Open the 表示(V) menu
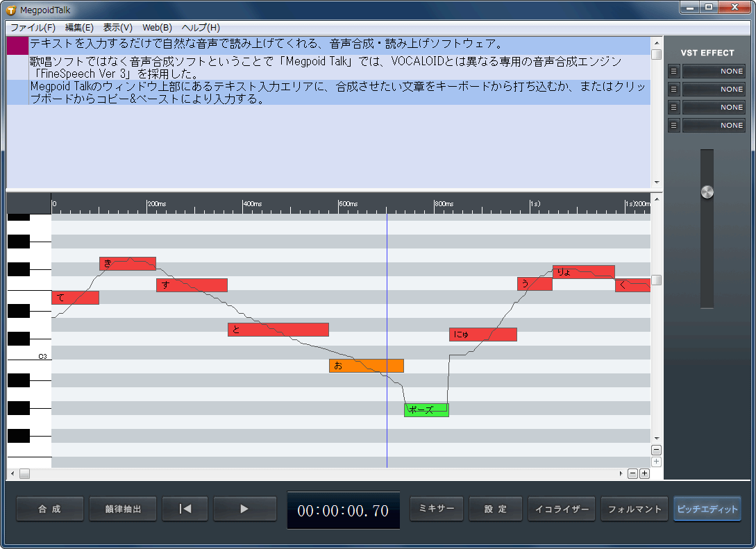The height and width of the screenshot is (549, 756). tap(117, 28)
